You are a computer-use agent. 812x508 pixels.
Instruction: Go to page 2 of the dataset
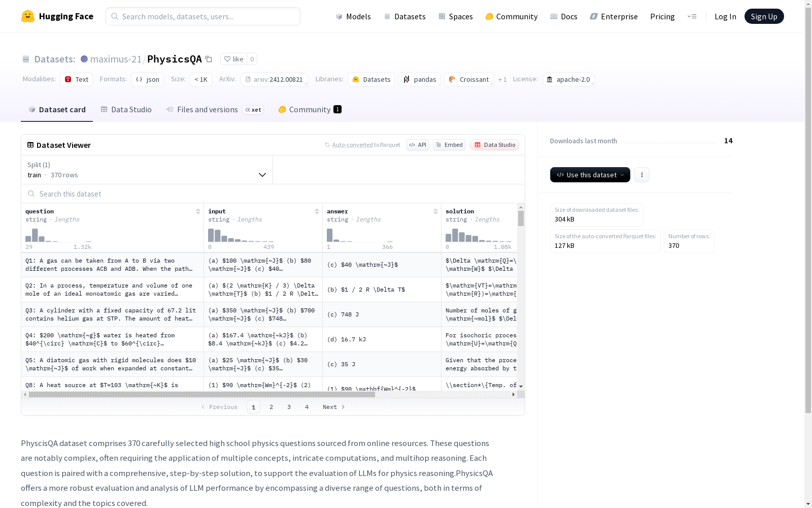(x=272, y=407)
